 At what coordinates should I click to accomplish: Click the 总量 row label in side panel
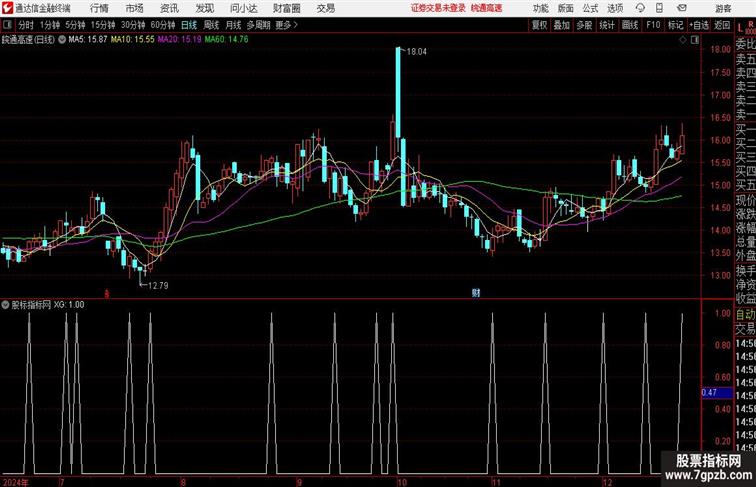coord(745,242)
